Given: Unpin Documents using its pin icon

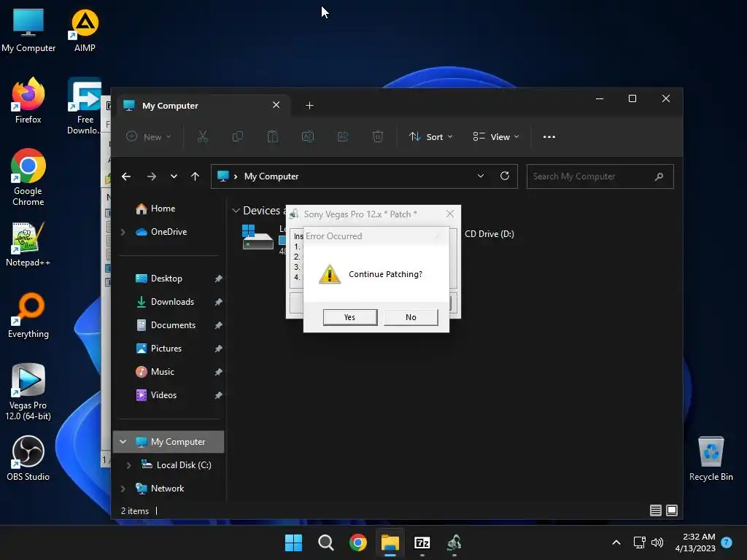Looking at the screenshot, I should pos(218,325).
